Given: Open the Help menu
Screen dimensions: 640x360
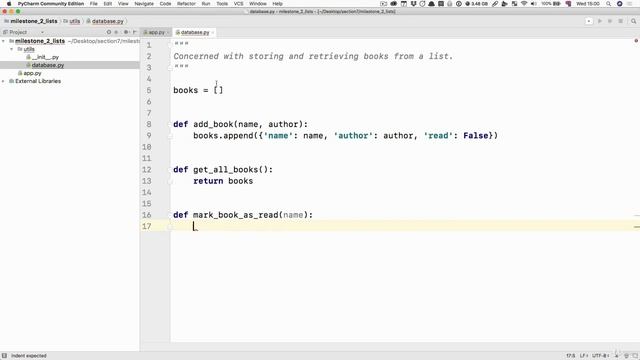Looking at the screenshot, I should 278,4.
